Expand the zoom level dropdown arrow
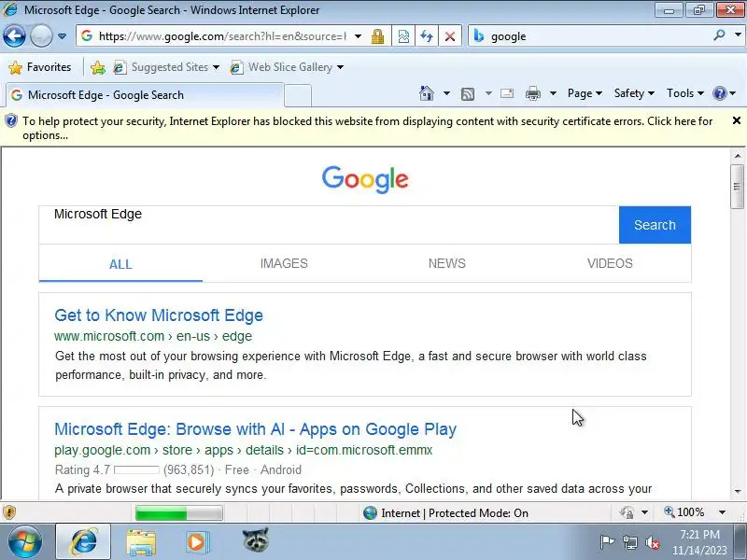Image resolution: width=747 pixels, height=560 pixels. tap(722, 512)
